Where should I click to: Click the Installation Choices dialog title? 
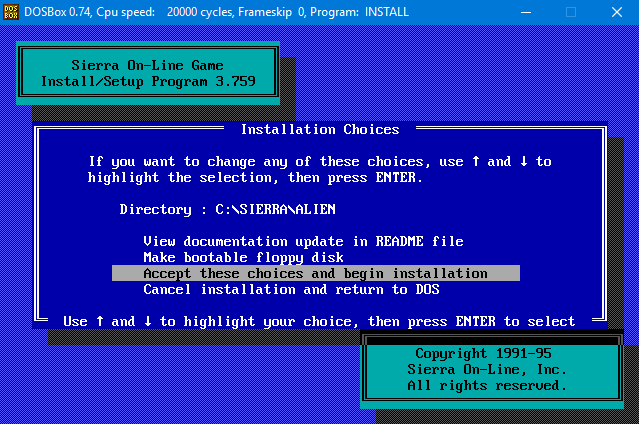tap(320, 130)
